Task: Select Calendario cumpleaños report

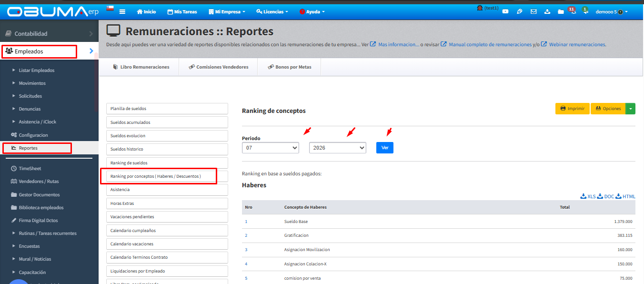Action: click(x=167, y=231)
